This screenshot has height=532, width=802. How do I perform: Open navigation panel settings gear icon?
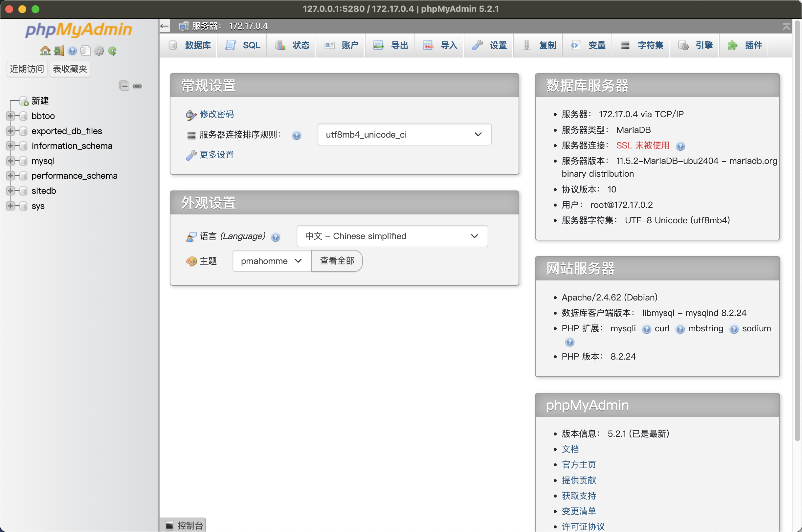[99, 51]
